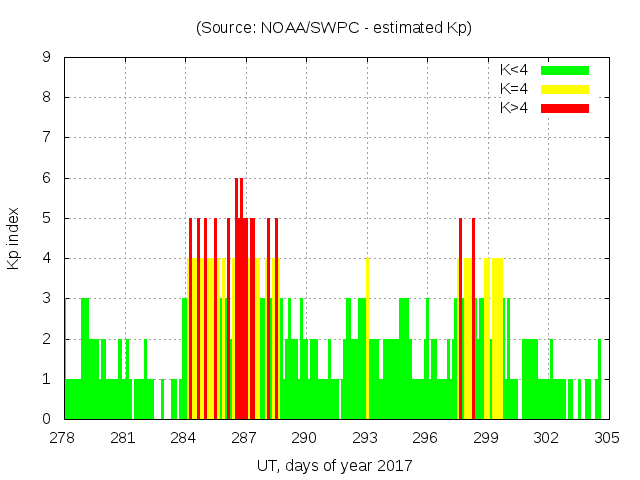Select the 'K<4' legend text label
Screen dimensions: 640x480
pyautogui.click(x=515, y=70)
